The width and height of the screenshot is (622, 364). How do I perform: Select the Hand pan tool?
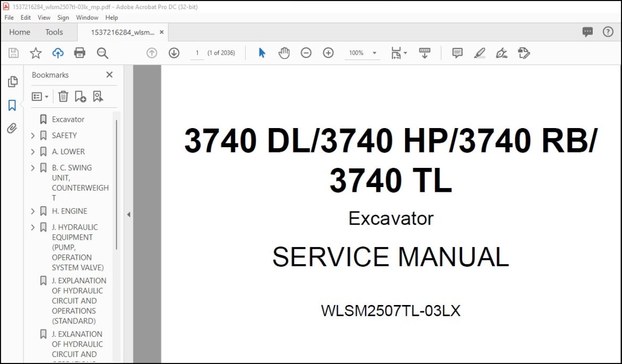[284, 53]
